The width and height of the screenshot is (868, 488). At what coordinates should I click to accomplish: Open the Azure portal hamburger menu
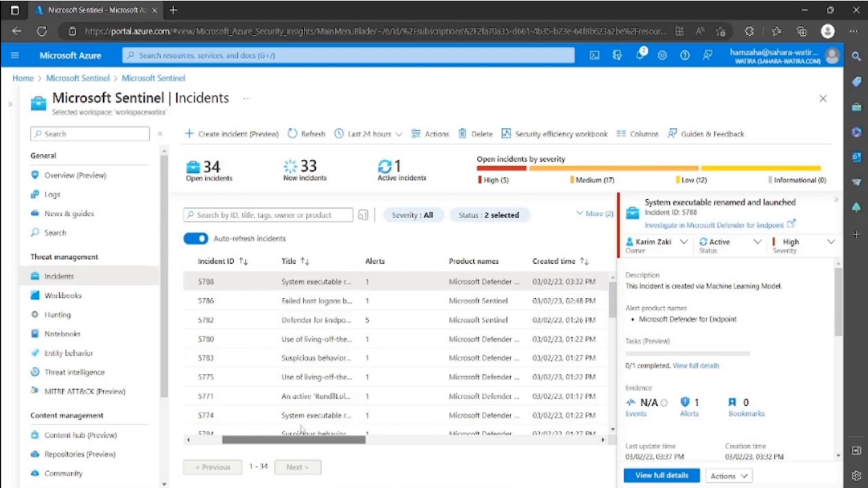[15, 56]
